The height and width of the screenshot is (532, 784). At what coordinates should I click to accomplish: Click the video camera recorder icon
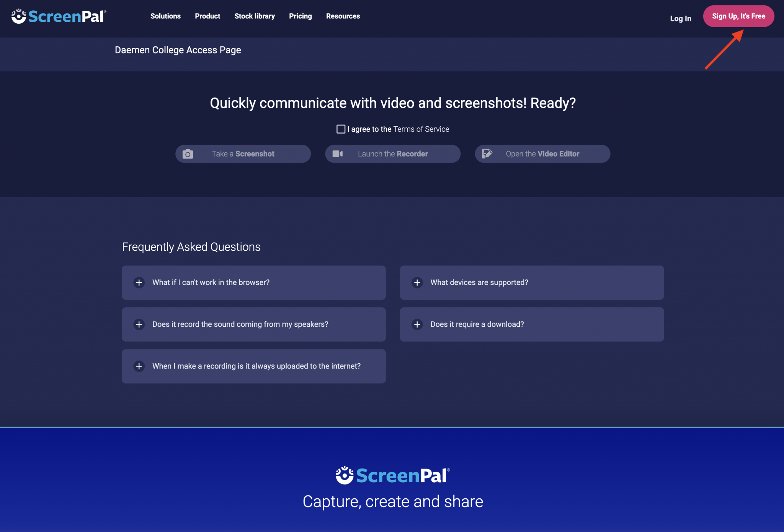[x=337, y=153]
